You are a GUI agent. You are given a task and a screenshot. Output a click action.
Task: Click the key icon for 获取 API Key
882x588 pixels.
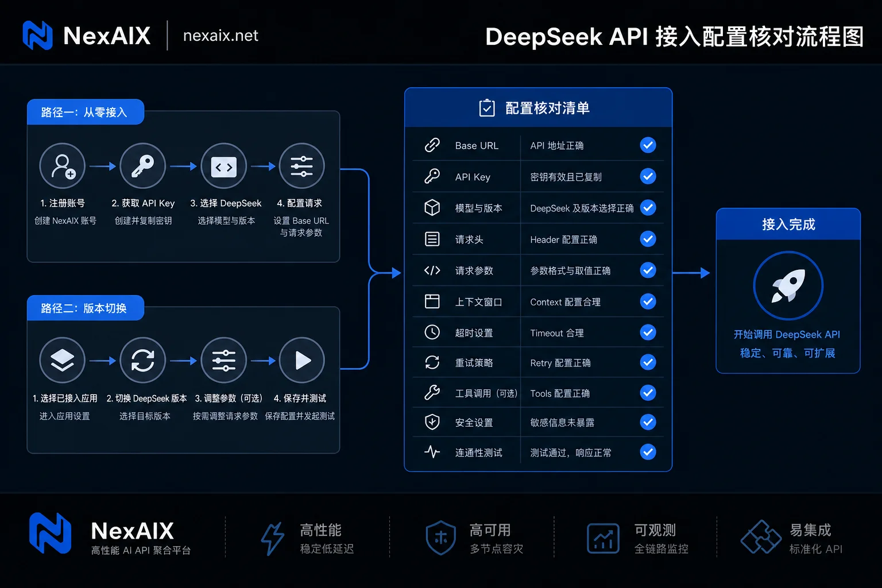coord(143,166)
